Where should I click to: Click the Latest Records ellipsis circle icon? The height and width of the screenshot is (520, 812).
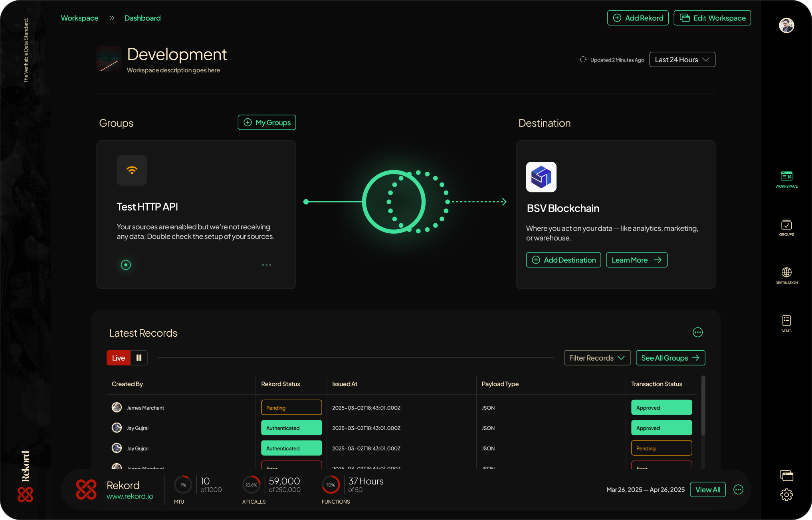coord(697,332)
